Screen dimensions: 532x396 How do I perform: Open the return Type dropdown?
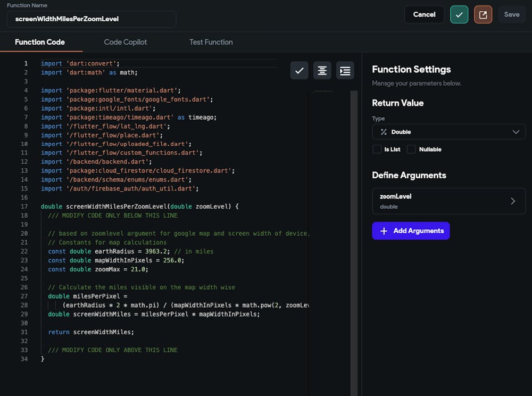[448, 132]
